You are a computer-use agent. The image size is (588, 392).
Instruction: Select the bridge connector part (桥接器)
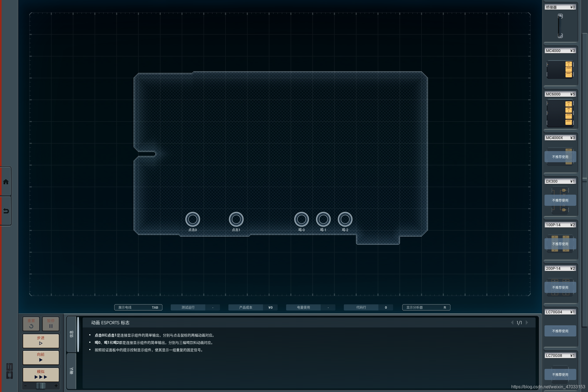560,26
